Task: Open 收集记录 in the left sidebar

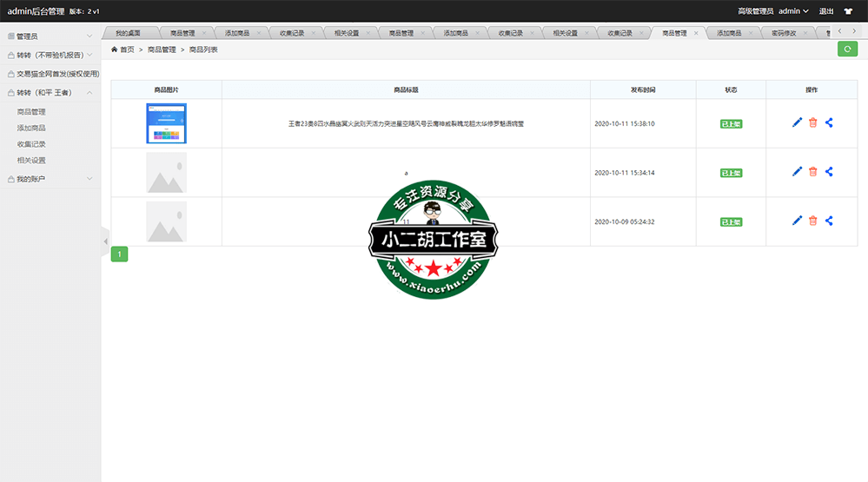Action: (31, 144)
